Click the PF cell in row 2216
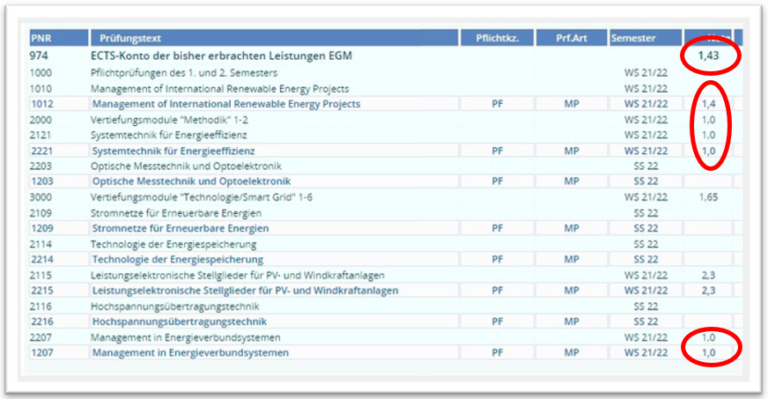The height and width of the screenshot is (399, 768). (497, 322)
